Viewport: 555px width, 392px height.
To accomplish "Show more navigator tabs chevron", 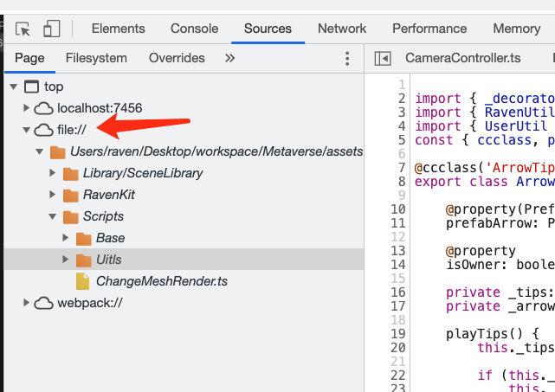I will tap(229, 59).
